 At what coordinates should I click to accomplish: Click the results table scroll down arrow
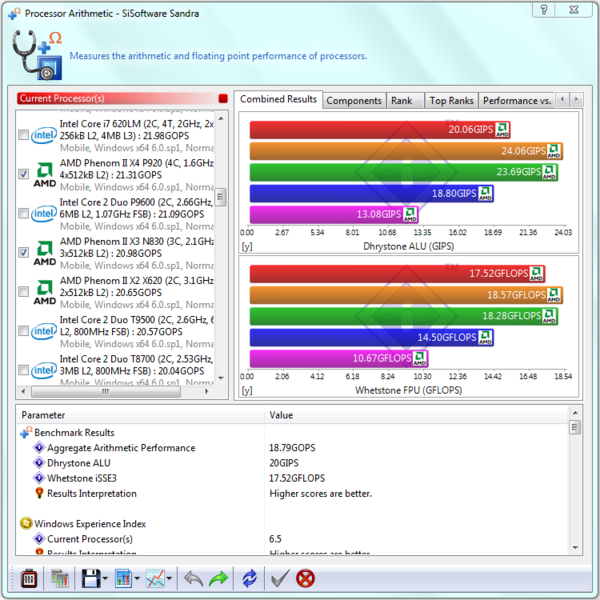click(x=575, y=548)
